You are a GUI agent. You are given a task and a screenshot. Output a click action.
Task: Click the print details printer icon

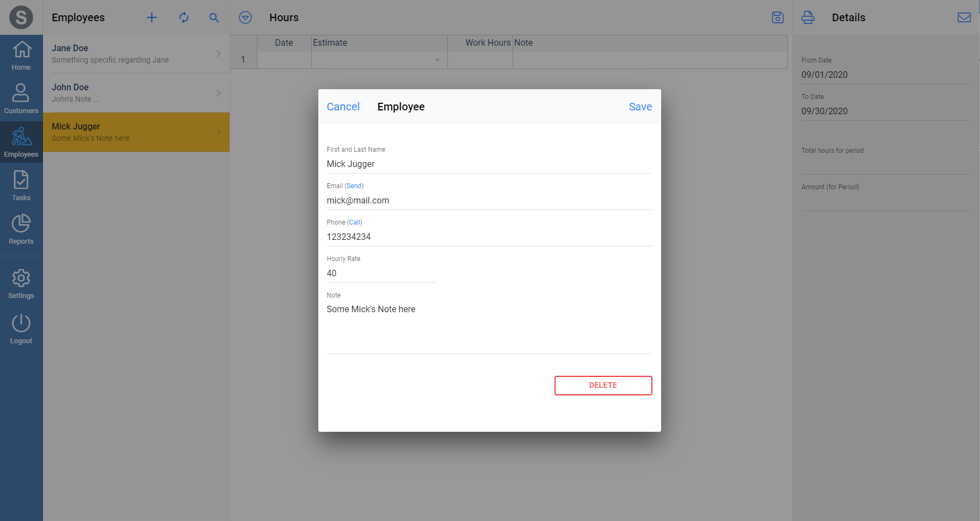coord(808,17)
